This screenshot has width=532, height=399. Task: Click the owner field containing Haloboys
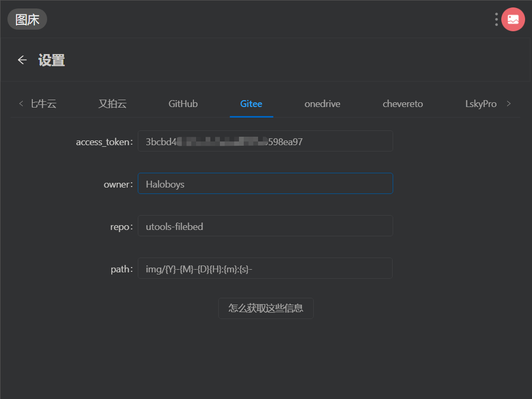265,183
